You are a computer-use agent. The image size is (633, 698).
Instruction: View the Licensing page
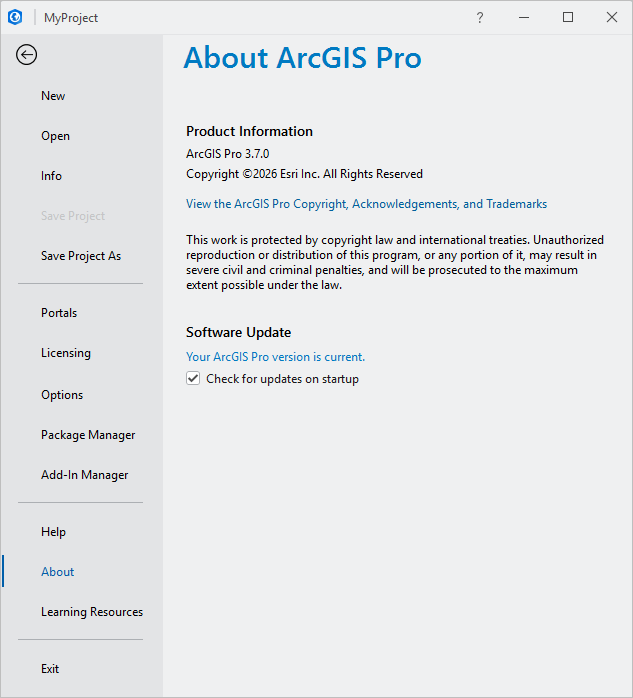click(x=66, y=353)
